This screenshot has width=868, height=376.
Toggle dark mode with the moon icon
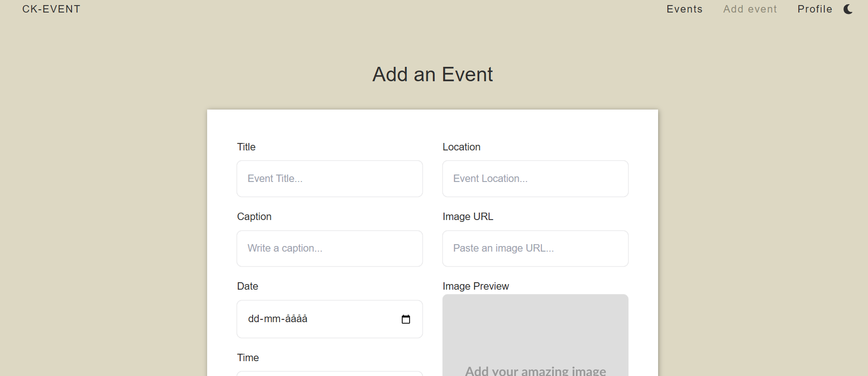coord(848,9)
